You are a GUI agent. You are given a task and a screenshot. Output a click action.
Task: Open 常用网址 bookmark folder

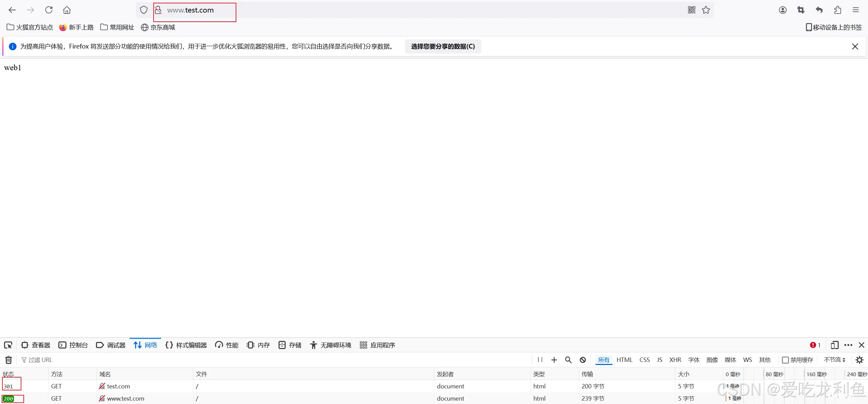click(117, 27)
